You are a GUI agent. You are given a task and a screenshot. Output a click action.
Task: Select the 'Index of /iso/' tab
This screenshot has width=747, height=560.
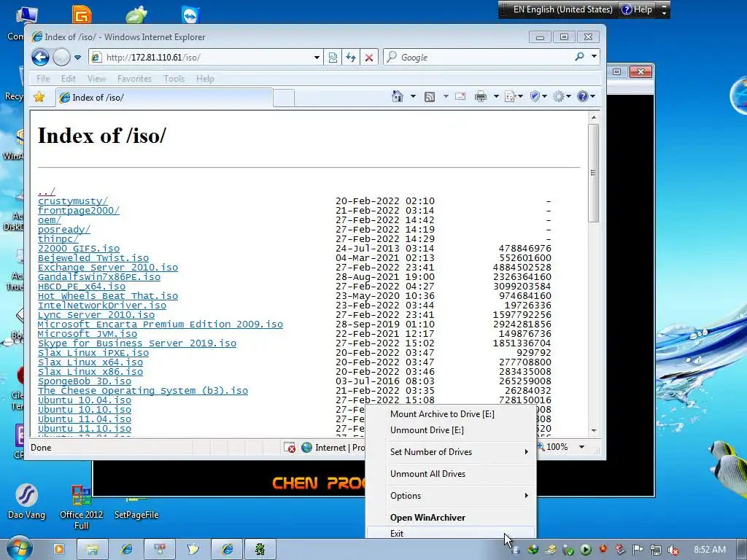(x=164, y=98)
